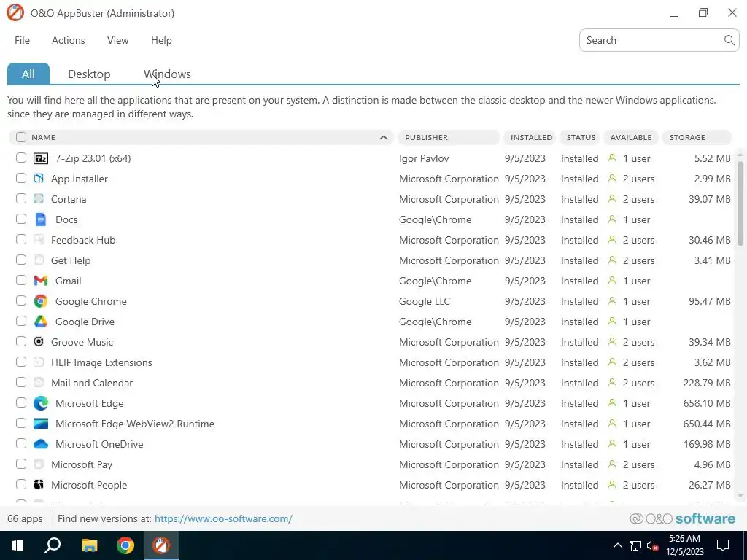Sort by STORAGE column

pyautogui.click(x=697, y=137)
